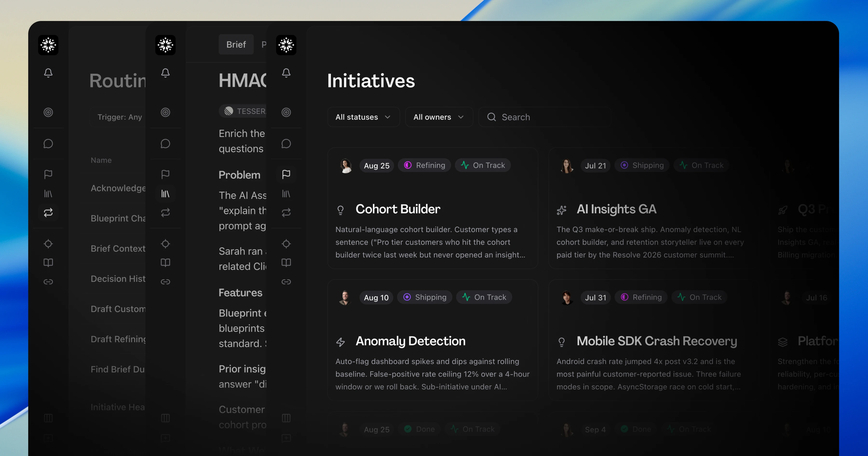Click Jul 31 date chip on Mobile SDK card
Viewport: 868px width, 456px height.
(595, 297)
